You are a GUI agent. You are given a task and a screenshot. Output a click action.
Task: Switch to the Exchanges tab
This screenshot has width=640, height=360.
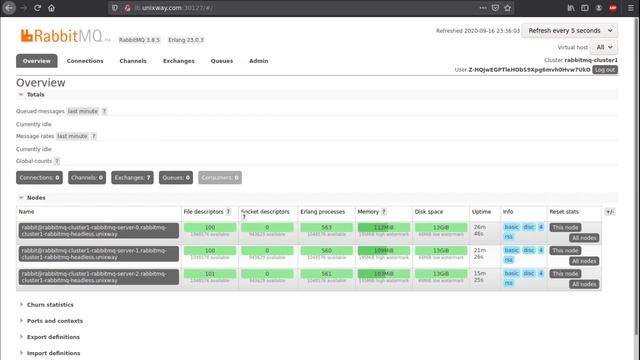click(179, 61)
